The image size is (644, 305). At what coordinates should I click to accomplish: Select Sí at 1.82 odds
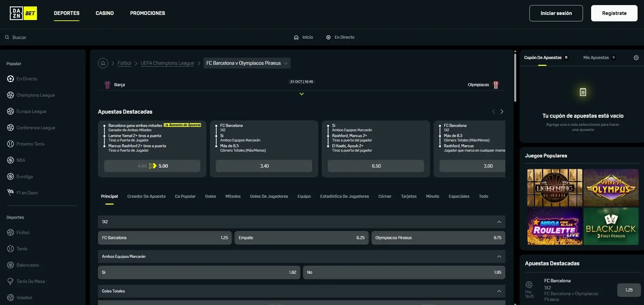click(199, 272)
